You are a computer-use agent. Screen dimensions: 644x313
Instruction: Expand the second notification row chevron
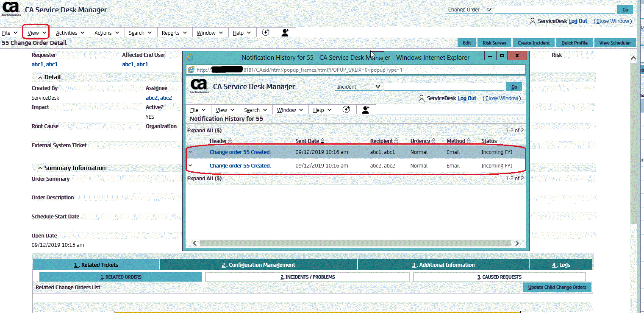[190, 165]
